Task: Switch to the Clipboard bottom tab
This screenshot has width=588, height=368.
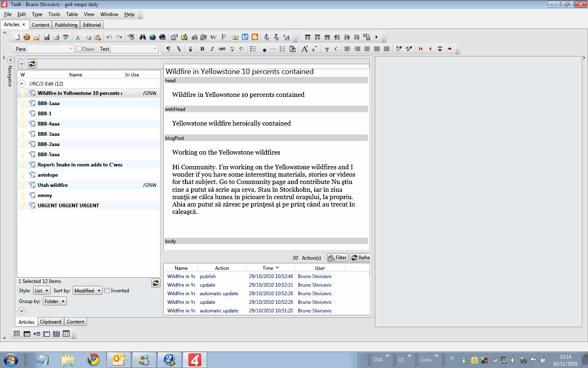Action: (51, 322)
